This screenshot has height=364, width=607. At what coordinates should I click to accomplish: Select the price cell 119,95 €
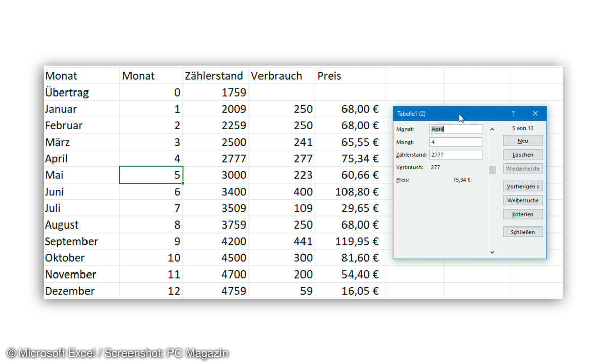pyautogui.click(x=350, y=241)
